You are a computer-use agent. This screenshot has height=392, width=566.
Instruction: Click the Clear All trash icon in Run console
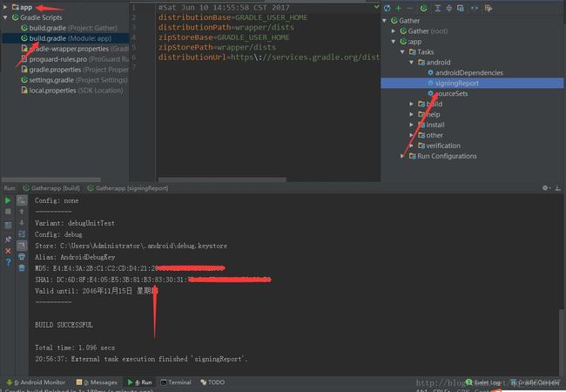(x=22, y=267)
